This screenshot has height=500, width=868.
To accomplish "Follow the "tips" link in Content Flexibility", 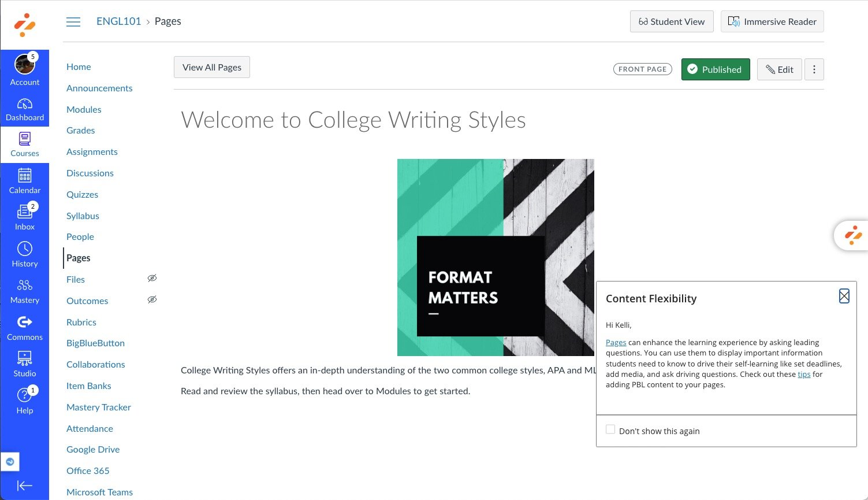I will tap(804, 374).
